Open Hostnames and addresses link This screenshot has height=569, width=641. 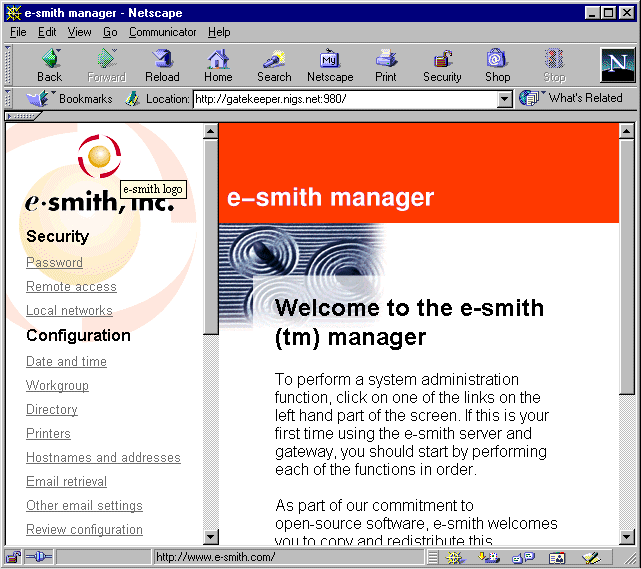tap(103, 457)
